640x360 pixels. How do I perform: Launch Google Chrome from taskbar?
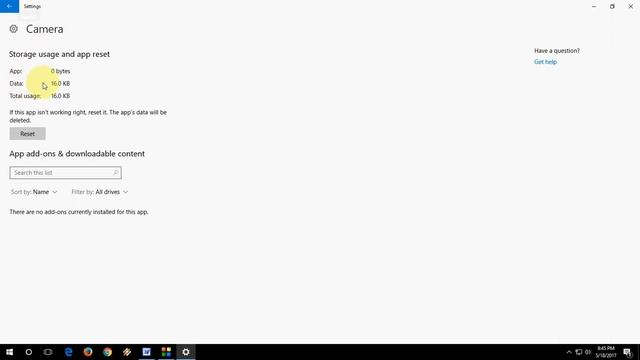(x=107, y=352)
